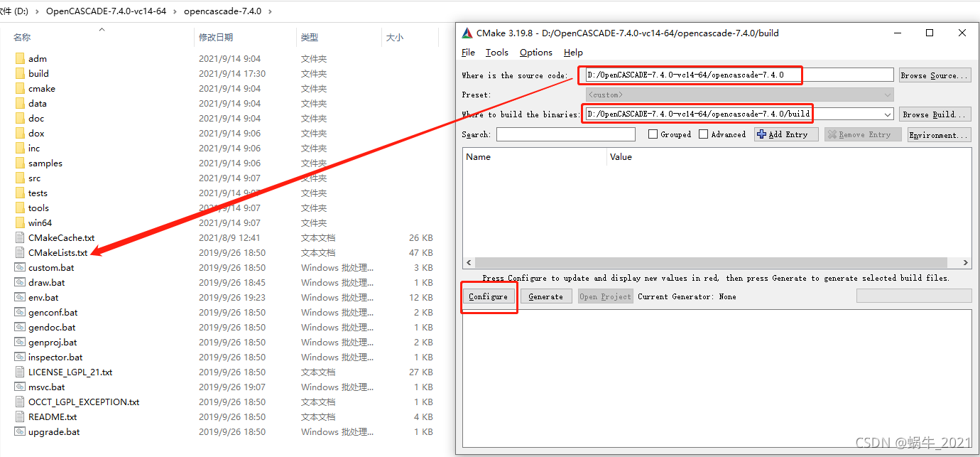Click the dox folder icon
The image size is (980, 457).
click(x=20, y=133)
